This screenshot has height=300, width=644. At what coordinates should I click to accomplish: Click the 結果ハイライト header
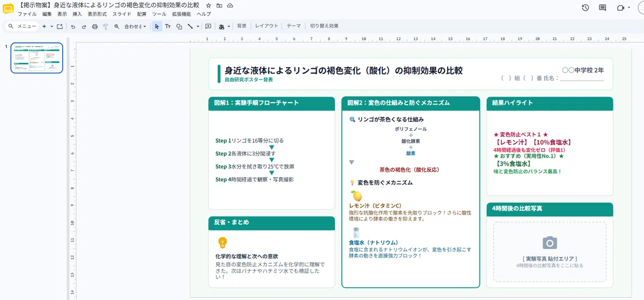549,103
